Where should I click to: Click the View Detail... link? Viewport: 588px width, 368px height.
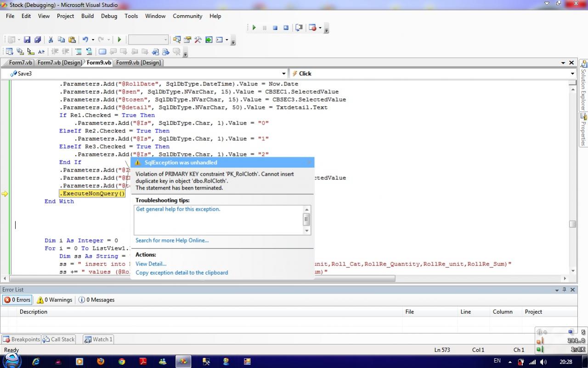(x=151, y=264)
